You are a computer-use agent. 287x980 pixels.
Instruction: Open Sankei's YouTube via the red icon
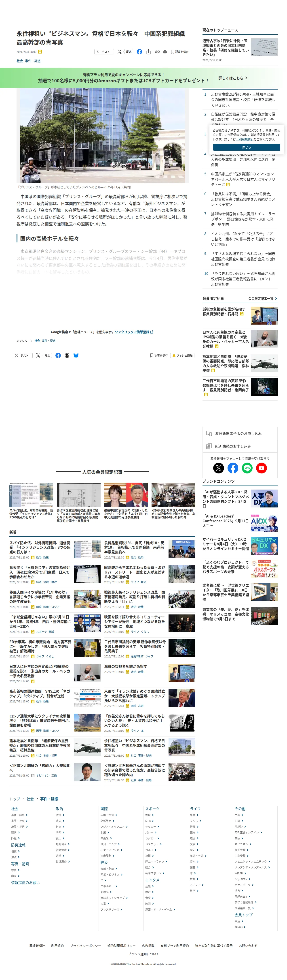click(x=262, y=468)
